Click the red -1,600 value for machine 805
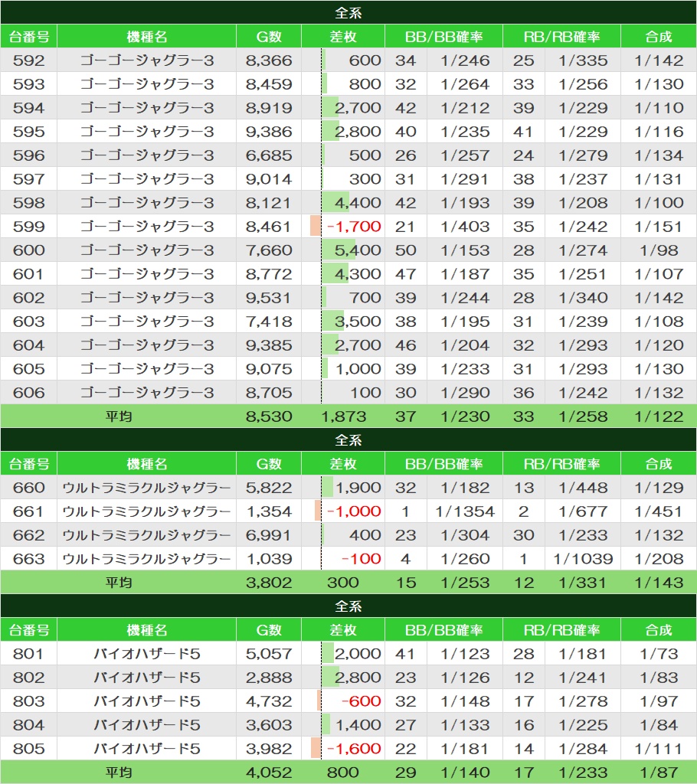This screenshot has height=784, width=697. point(354,749)
